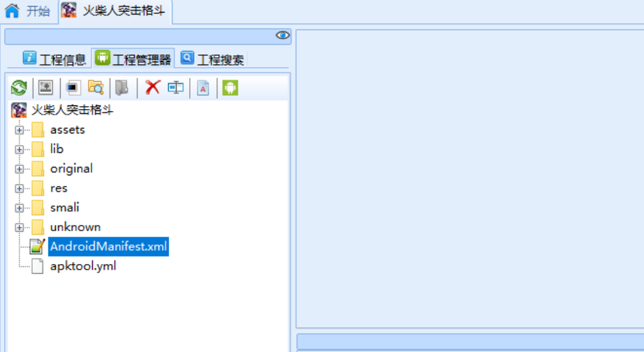Click the document with letter A icon
Screen dimensions: 644x352
pyautogui.click(x=203, y=88)
